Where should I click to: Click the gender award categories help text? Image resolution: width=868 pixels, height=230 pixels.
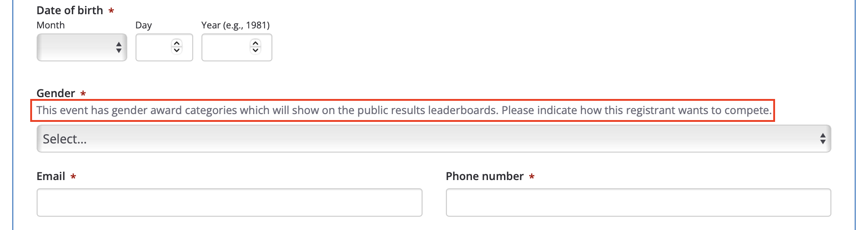coord(404,110)
